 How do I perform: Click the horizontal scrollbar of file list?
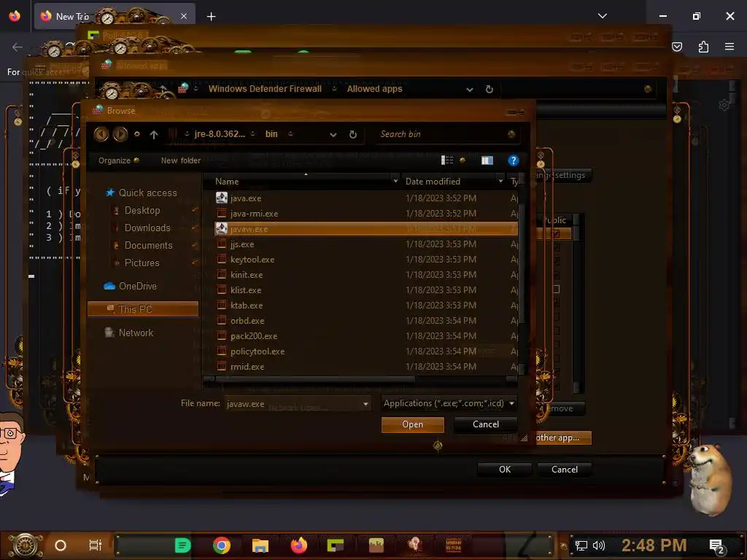tap(314, 379)
